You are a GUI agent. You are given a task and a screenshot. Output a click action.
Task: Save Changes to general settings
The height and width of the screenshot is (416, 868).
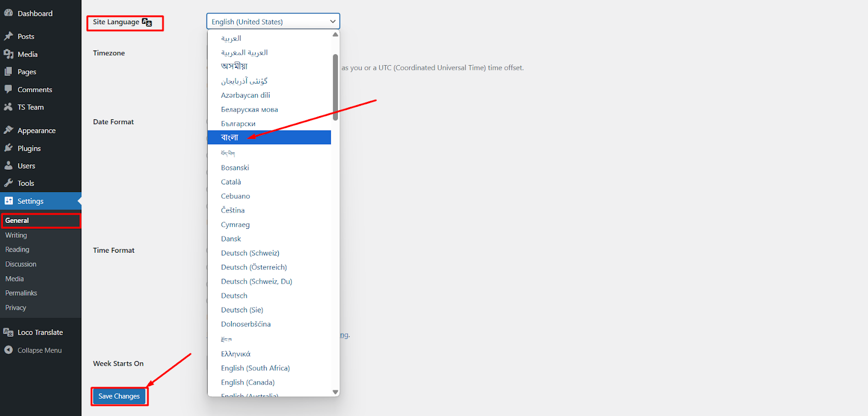coord(119,396)
